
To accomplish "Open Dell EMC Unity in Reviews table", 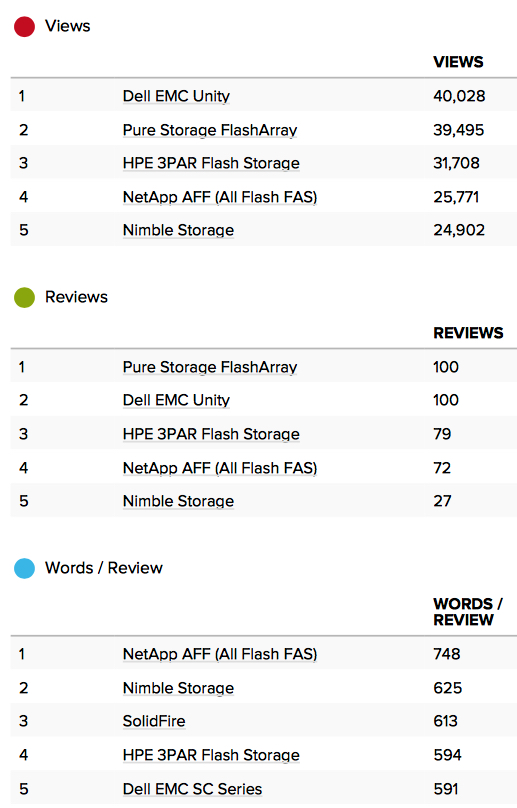I will pos(176,400).
